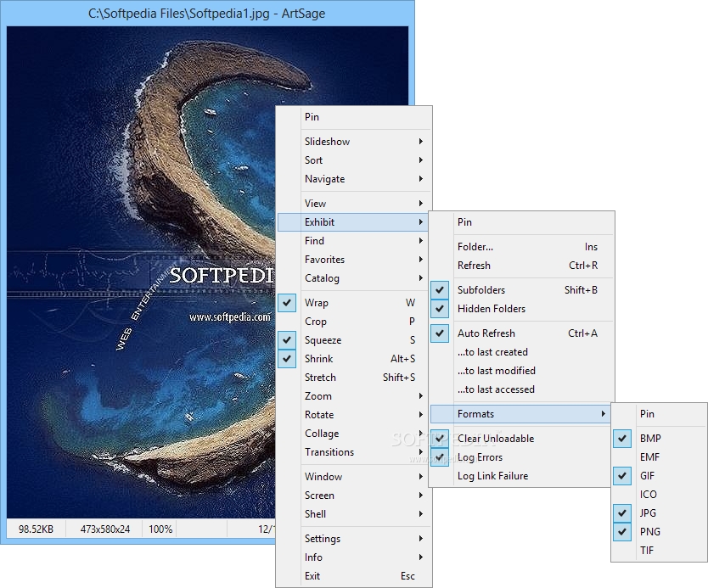708x588 pixels.
Task: Select ...to last modified
Action: tap(521, 371)
